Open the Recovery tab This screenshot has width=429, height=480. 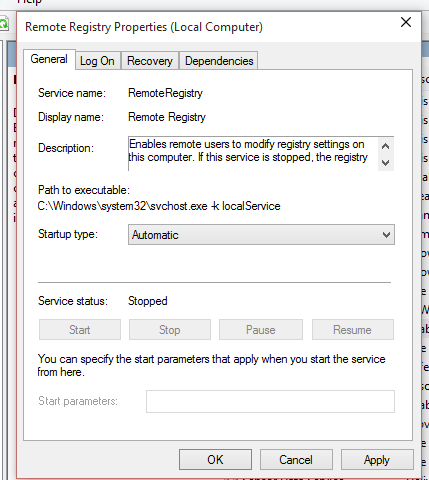150,61
